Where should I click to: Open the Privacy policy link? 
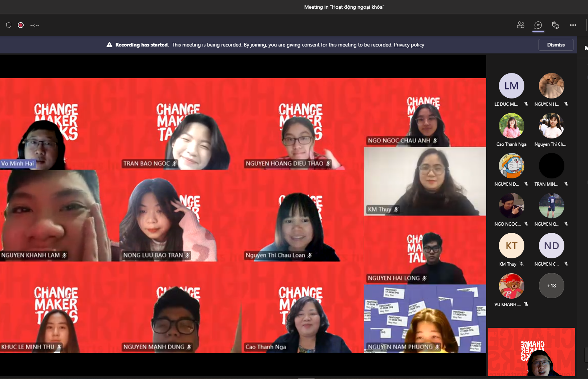pyautogui.click(x=409, y=45)
